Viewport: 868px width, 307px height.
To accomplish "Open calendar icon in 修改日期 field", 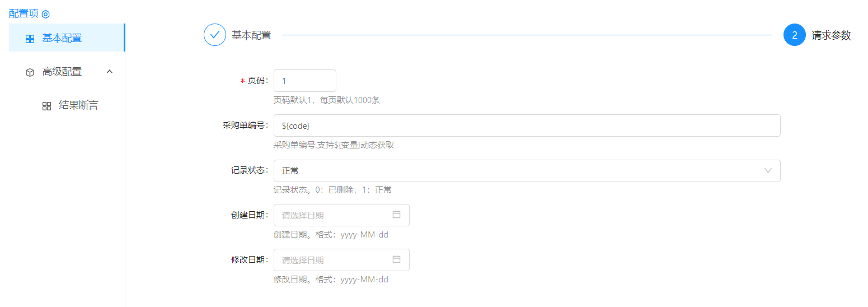I will (x=396, y=259).
